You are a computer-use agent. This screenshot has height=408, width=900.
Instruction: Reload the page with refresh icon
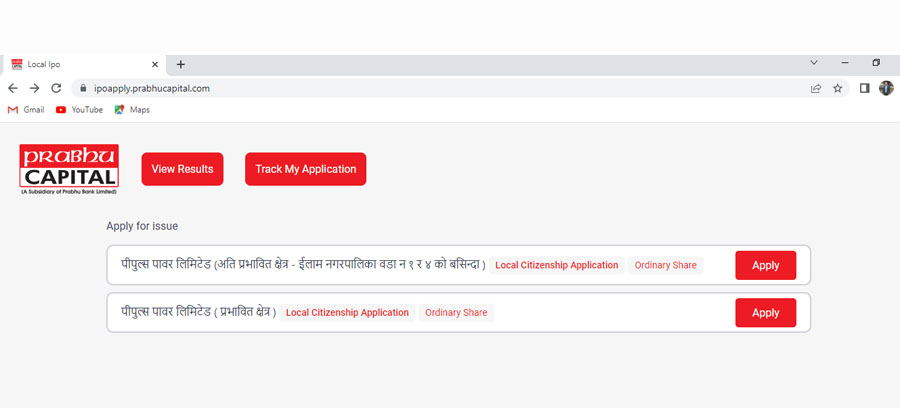56,88
